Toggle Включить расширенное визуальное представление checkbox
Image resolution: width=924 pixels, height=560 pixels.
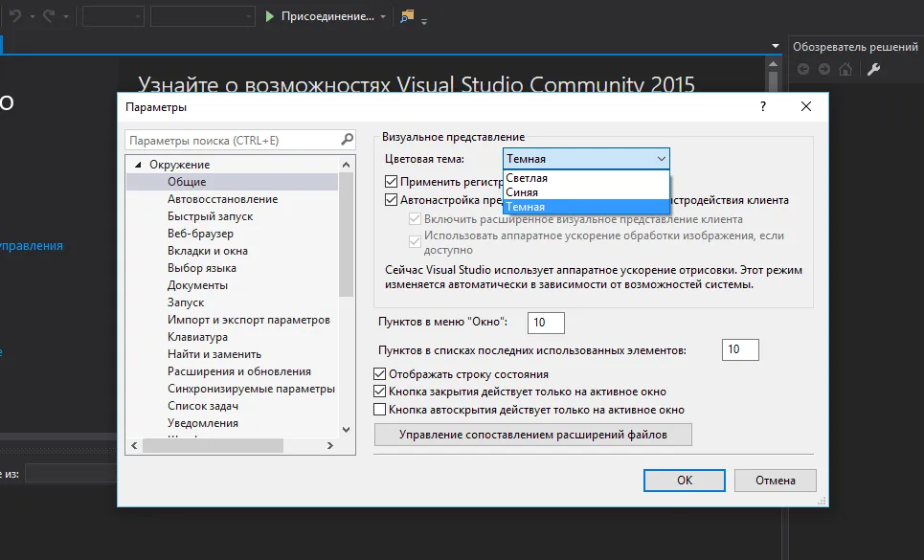[415, 219]
